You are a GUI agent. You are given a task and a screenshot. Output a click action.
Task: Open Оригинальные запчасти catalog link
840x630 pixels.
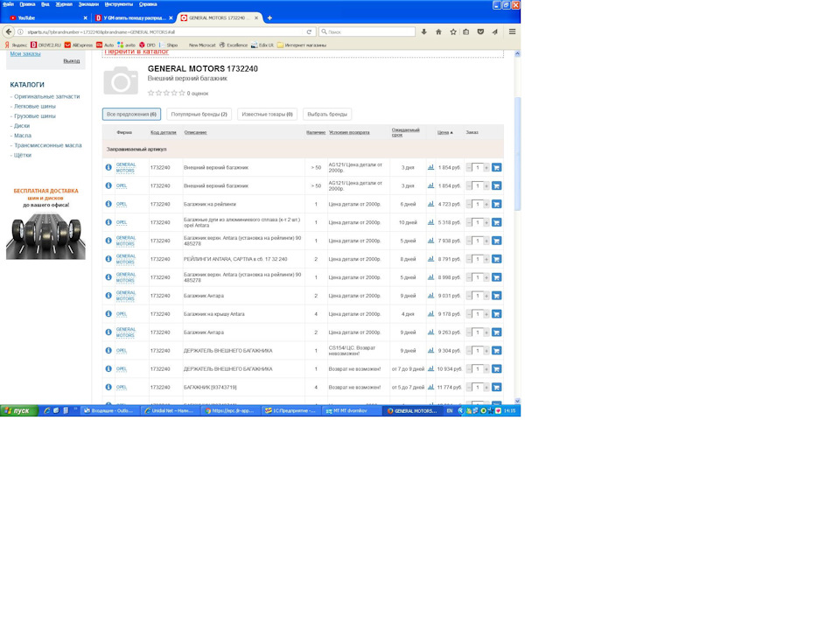46,96
